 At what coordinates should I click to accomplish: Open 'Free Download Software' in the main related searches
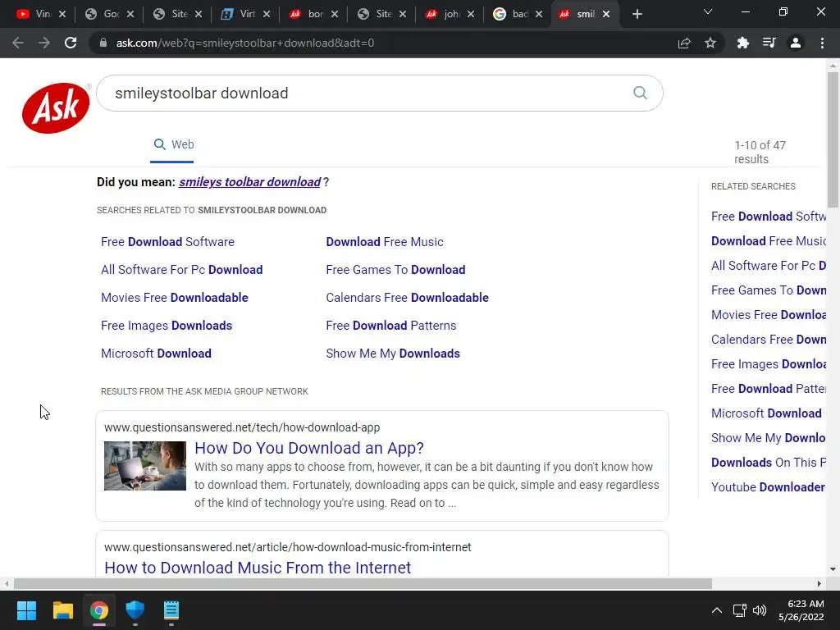tap(167, 242)
